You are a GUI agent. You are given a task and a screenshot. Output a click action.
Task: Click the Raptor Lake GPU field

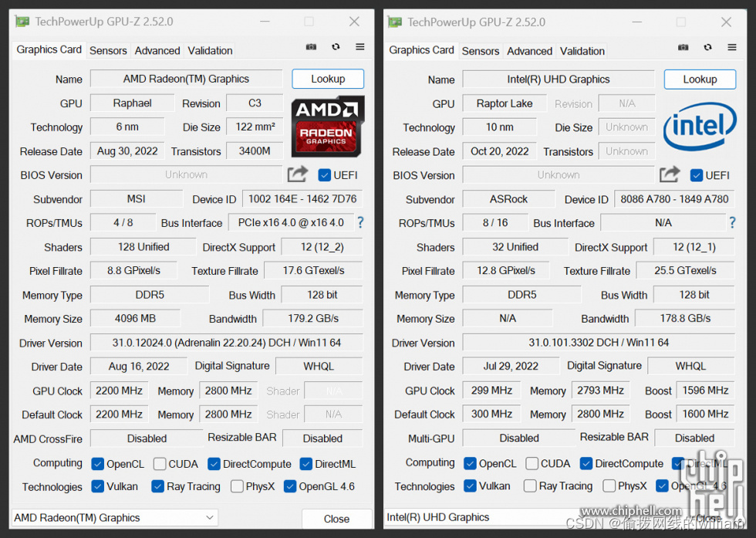505,103
